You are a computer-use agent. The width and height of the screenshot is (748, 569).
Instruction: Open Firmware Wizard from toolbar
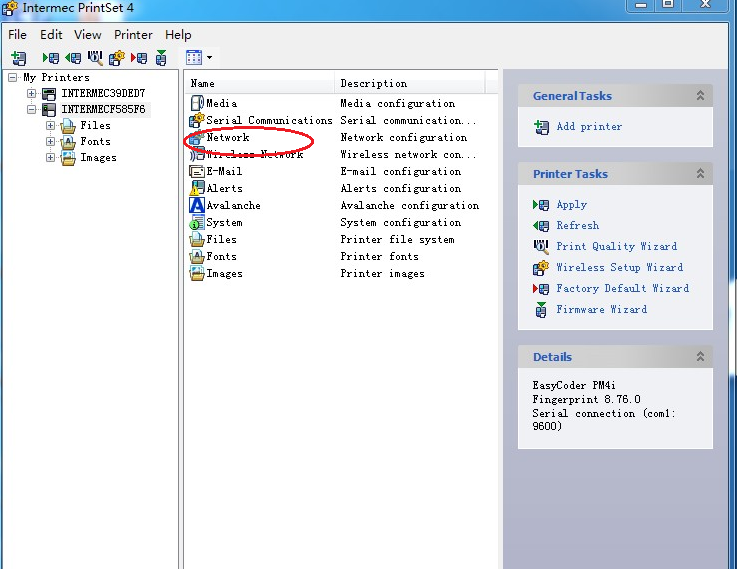161,58
